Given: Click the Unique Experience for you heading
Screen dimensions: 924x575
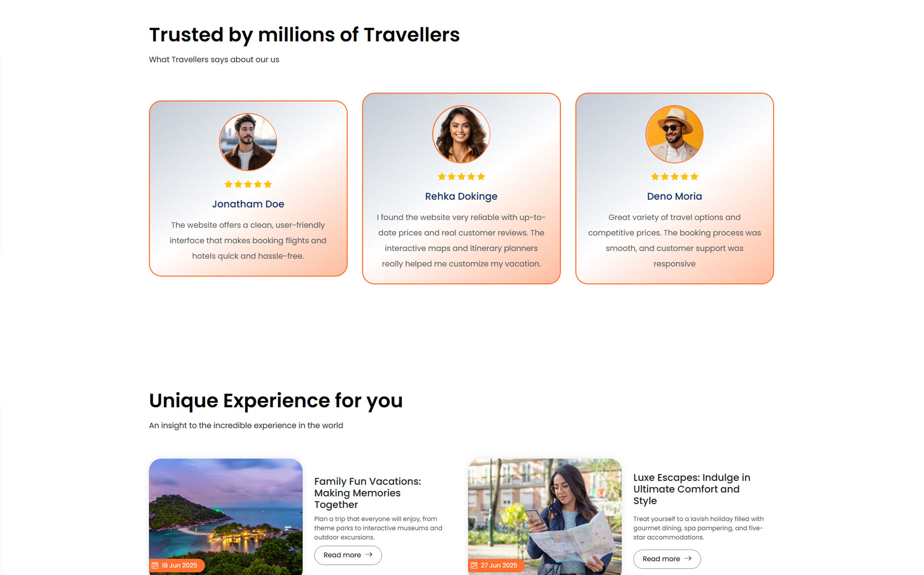Looking at the screenshot, I should click(x=276, y=401).
